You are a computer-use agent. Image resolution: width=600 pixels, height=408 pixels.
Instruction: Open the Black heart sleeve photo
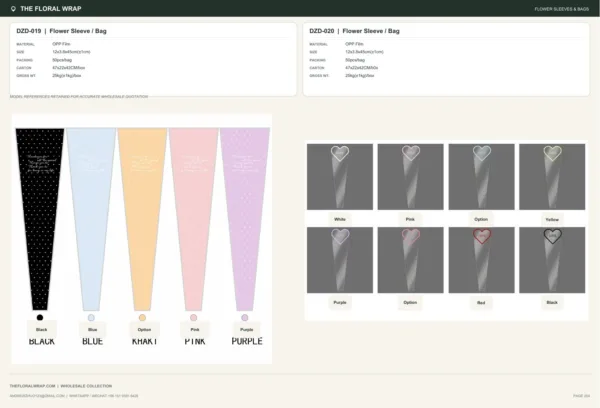[552, 260]
